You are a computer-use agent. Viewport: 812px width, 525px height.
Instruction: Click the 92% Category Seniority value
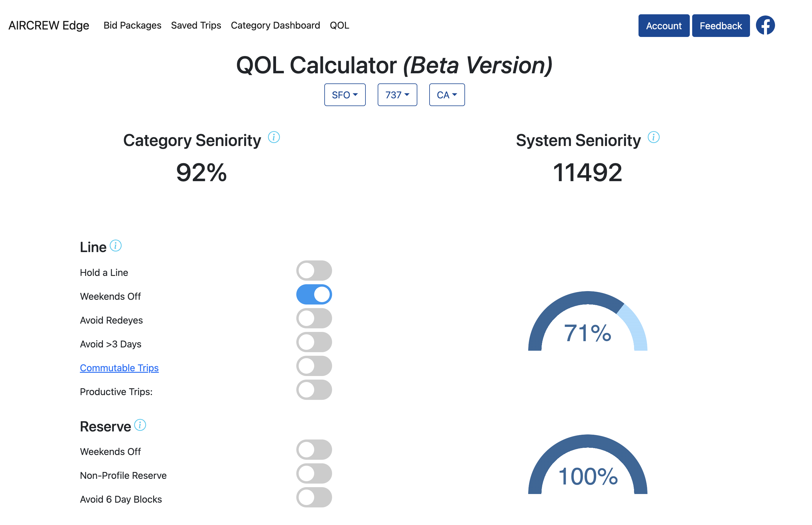click(201, 173)
